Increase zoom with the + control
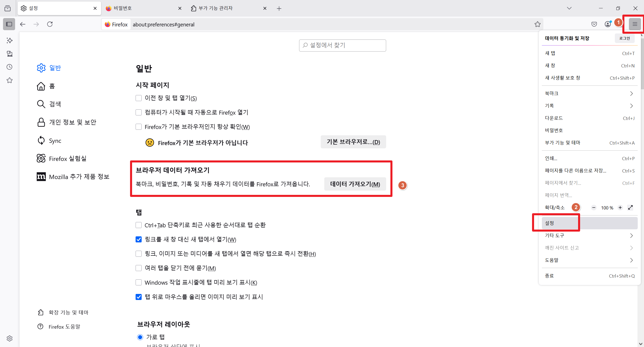This screenshot has height=347, width=644. pos(620,207)
